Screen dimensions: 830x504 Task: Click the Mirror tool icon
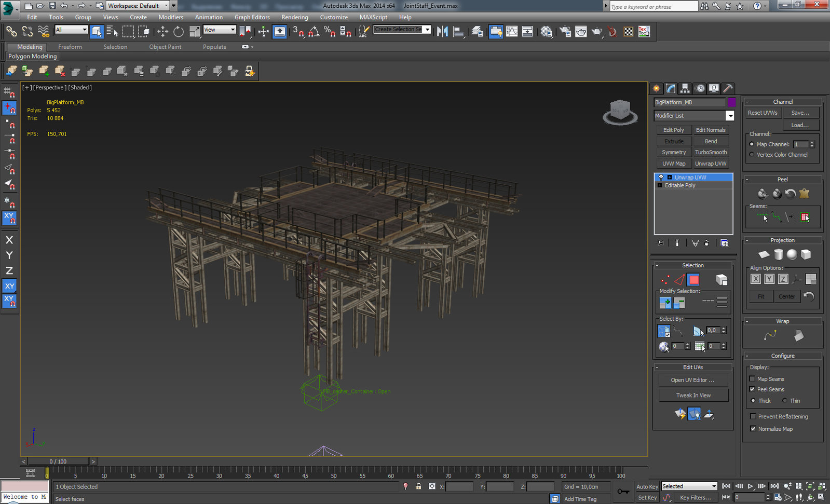pyautogui.click(x=442, y=32)
